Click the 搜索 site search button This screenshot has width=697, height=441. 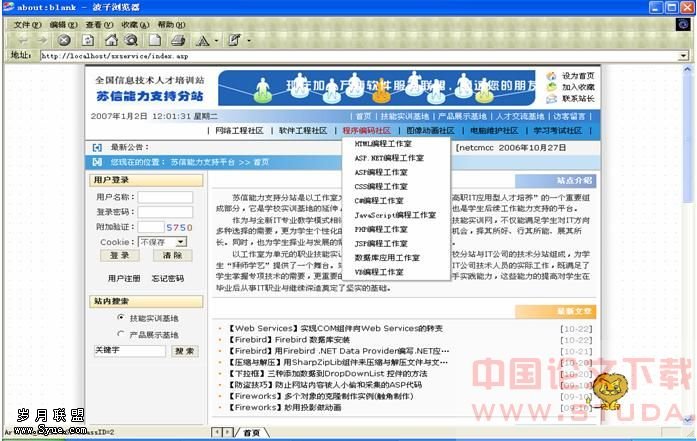pyautogui.click(x=183, y=351)
